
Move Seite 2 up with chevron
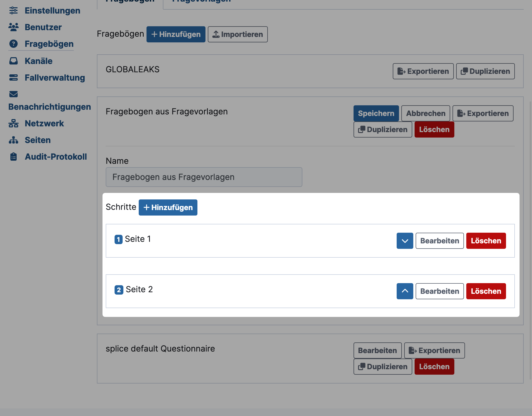pos(405,291)
